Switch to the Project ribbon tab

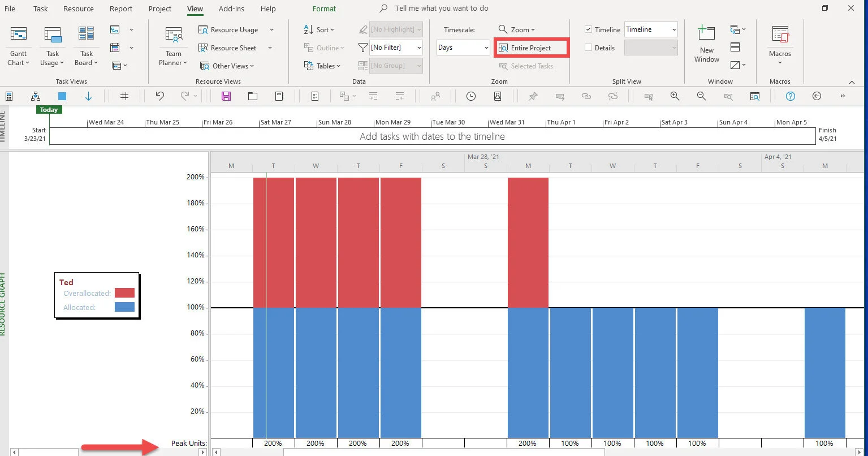click(x=160, y=8)
